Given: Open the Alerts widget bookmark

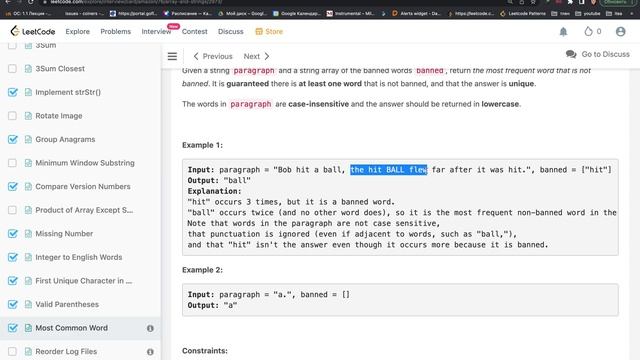Looking at the screenshot, I should (416, 13).
